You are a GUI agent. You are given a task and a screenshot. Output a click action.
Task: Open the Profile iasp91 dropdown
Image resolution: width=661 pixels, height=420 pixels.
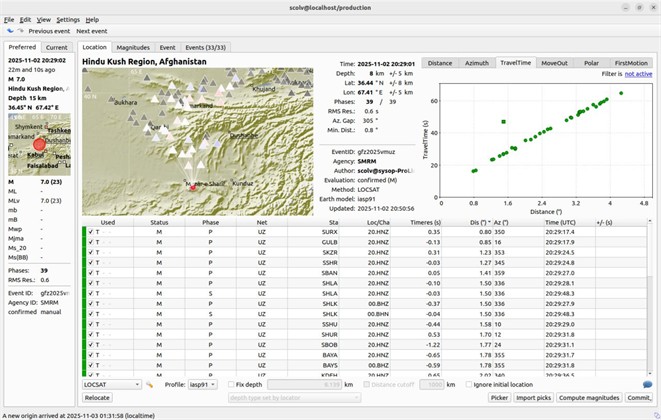(202, 385)
